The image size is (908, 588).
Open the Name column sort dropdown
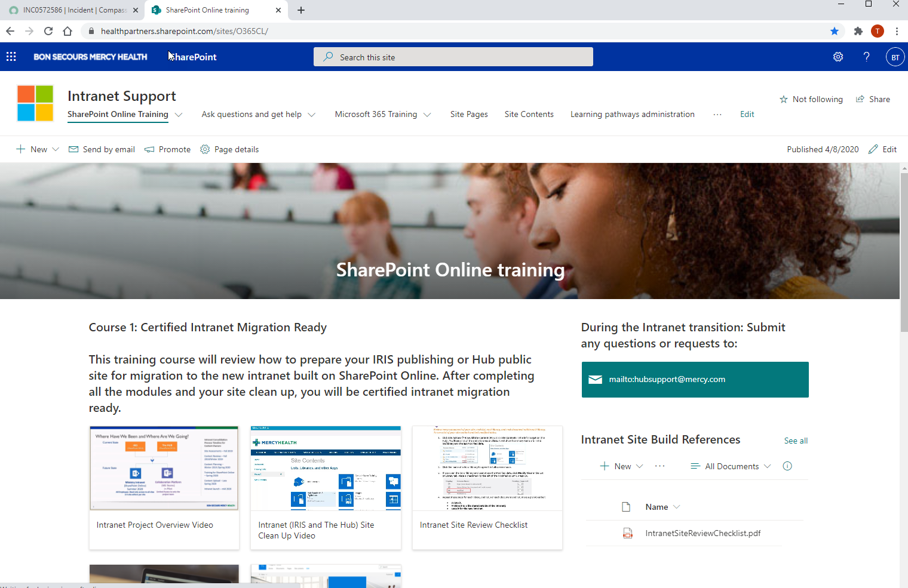662,507
